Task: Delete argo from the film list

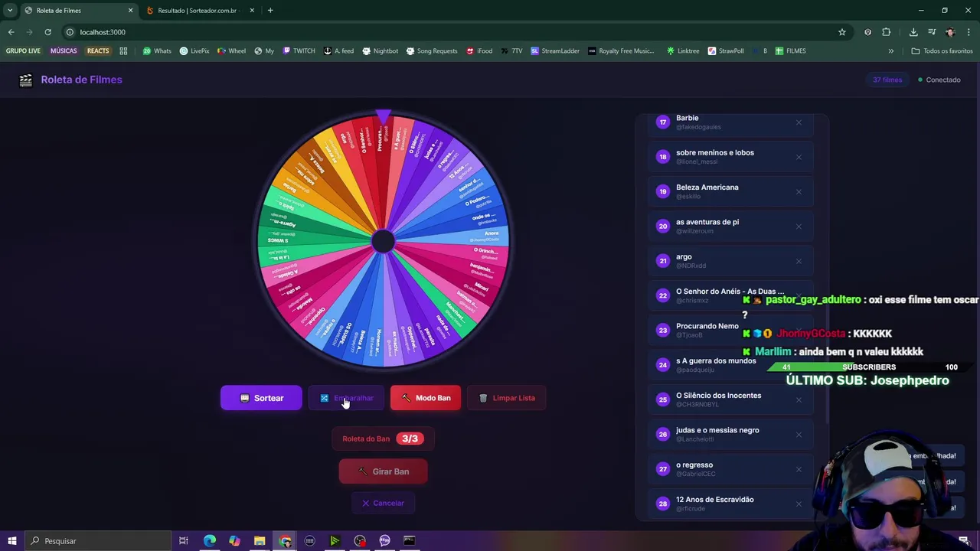Action: click(x=799, y=261)
